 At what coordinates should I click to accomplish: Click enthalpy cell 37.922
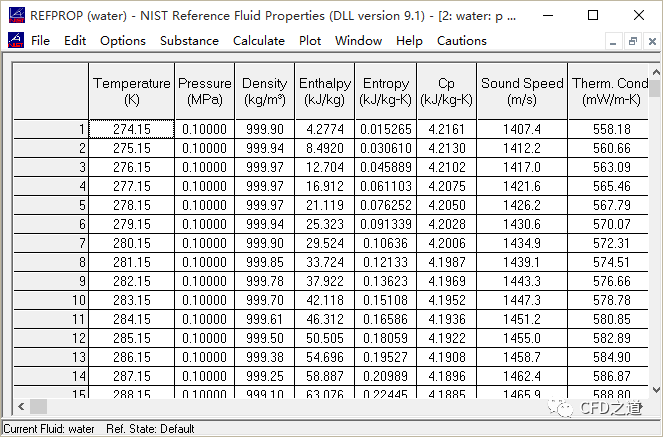pos(325,281)
